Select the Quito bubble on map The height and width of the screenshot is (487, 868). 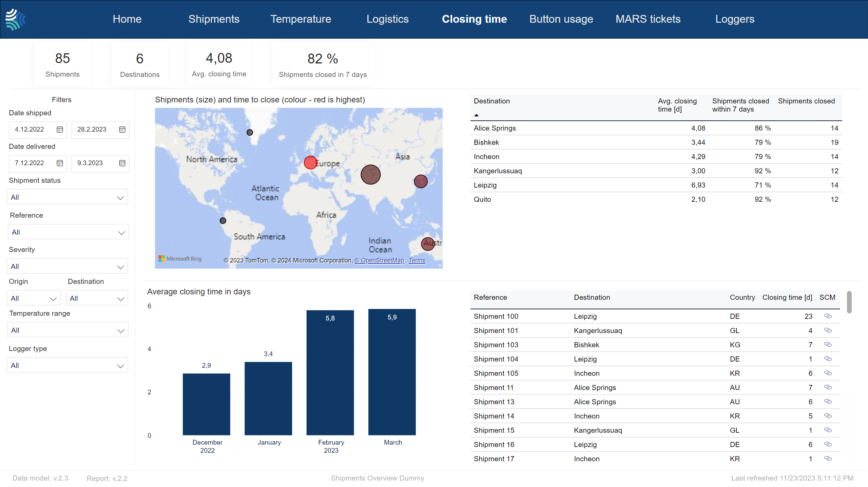223,221
